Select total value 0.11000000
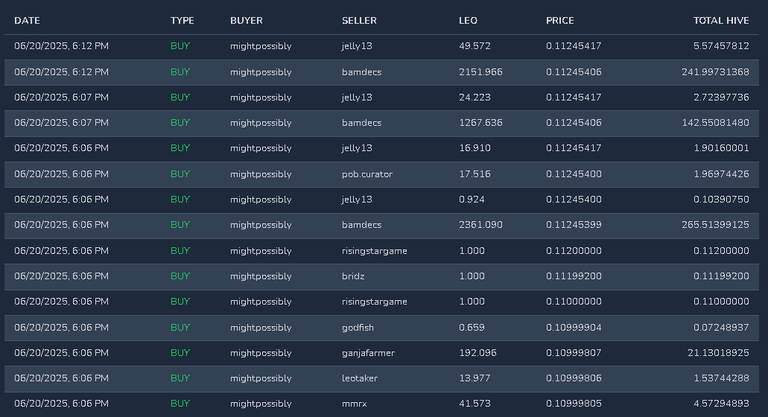This screenshot has height=417, width=768. (x=721, y=301)
